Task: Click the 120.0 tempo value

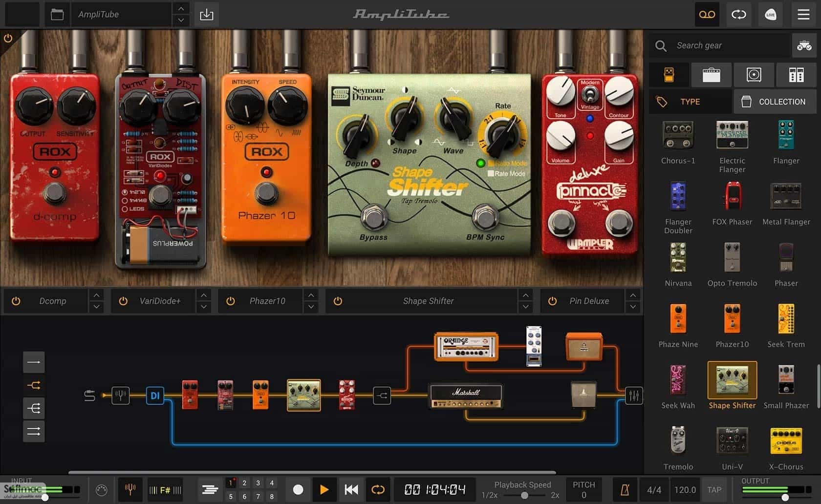Action: pos(685,489)
